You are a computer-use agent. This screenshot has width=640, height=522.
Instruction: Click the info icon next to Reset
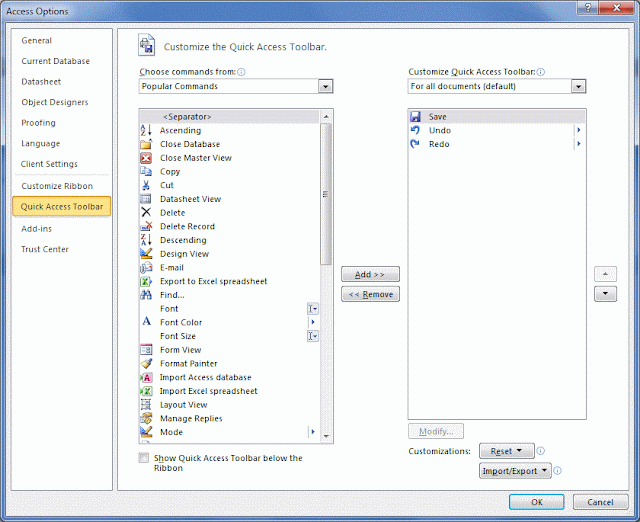(x=541, y=451)
